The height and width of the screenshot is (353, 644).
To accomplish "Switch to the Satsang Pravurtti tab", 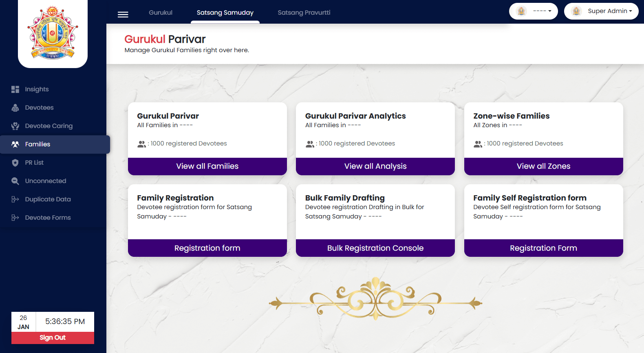I will (304, 13).
